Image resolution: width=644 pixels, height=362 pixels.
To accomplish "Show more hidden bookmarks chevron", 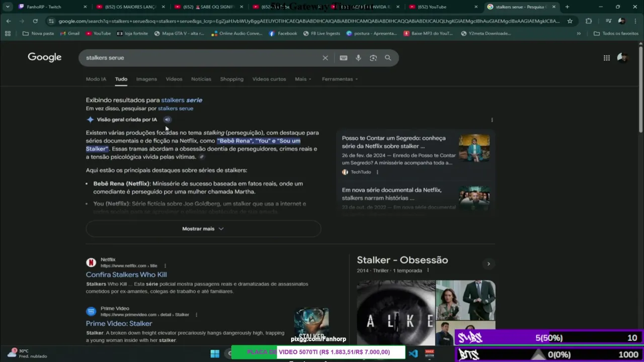I will point(579,34).
